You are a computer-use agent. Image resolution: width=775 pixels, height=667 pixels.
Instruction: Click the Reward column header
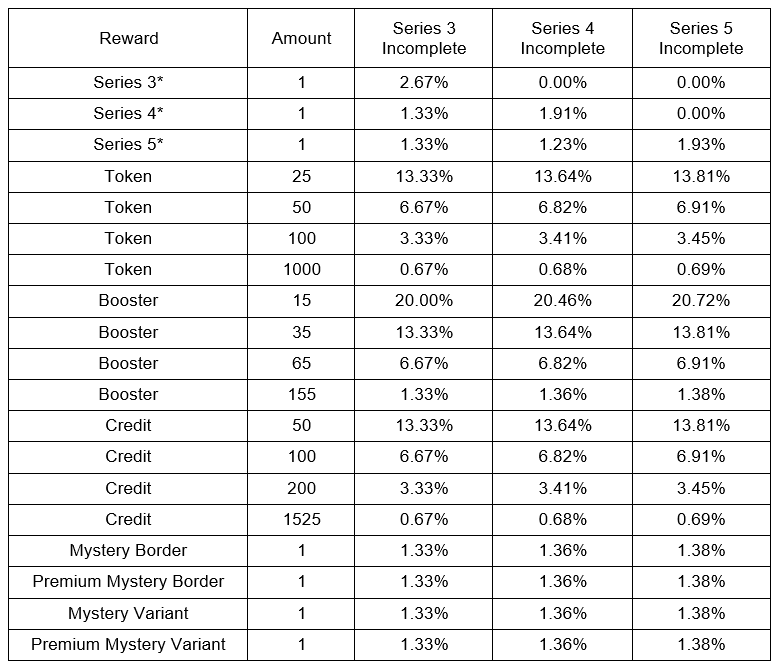(128, 39)
